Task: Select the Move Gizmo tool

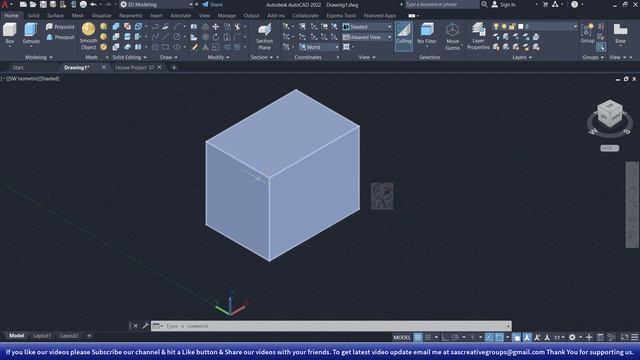Action: tap(452, 36)
